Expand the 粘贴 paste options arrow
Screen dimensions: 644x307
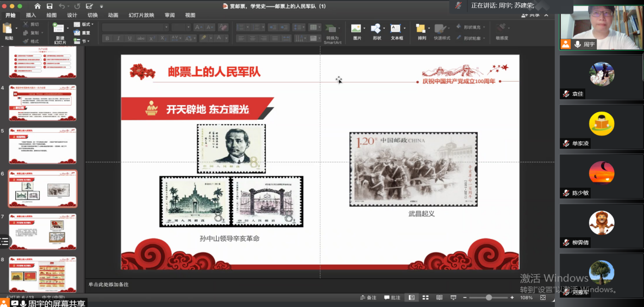point(16,28)
